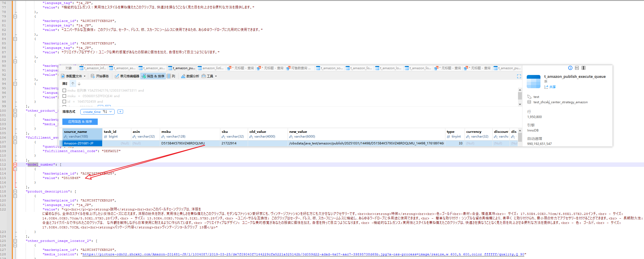644x259 pixels.
Task: Move filter up with the up arrow
Action: [x=73, y=84]
